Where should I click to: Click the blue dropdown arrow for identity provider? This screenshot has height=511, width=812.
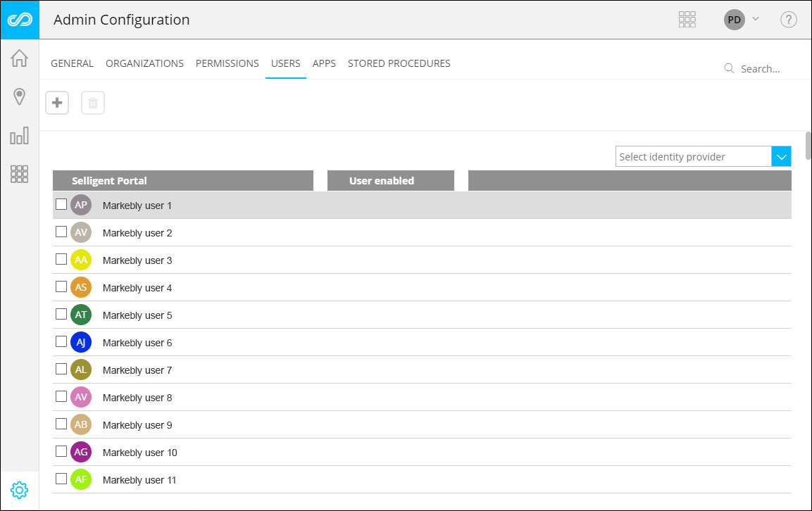click(x=781, y=156)
